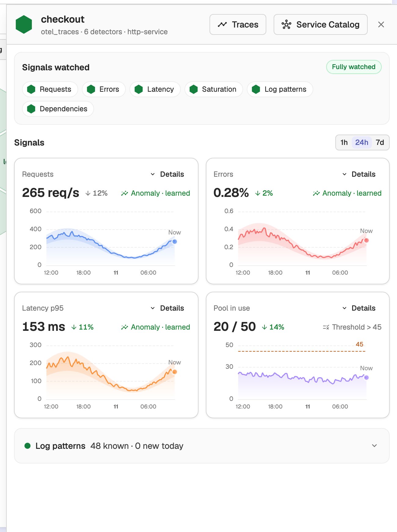
Task: Click the hexagon icon in the Latency chip
Action: coord(139,89)
